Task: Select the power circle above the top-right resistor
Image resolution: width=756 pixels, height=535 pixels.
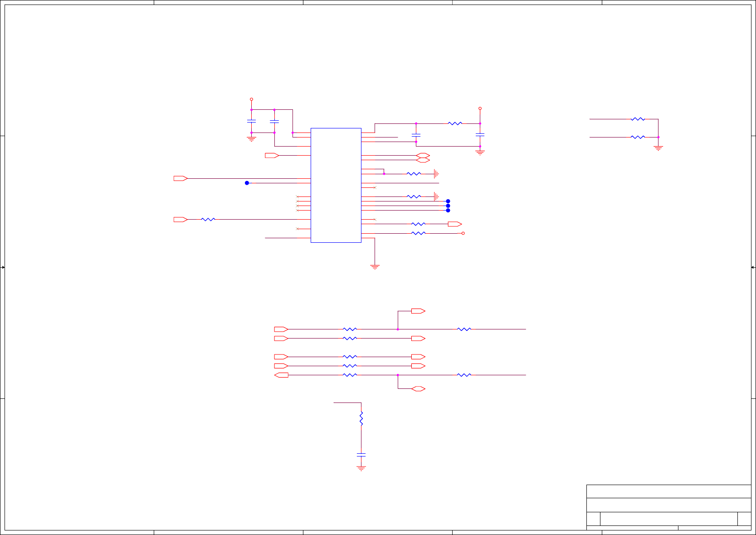Action: pyautogui.click(x=480, y=108)
